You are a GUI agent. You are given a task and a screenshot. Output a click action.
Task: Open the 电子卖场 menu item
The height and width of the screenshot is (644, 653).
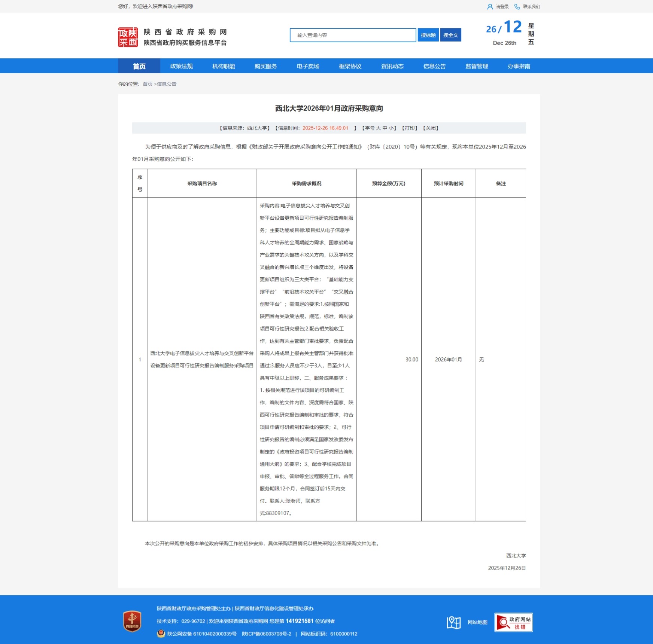pyautogui.click(x=308, y=66)
